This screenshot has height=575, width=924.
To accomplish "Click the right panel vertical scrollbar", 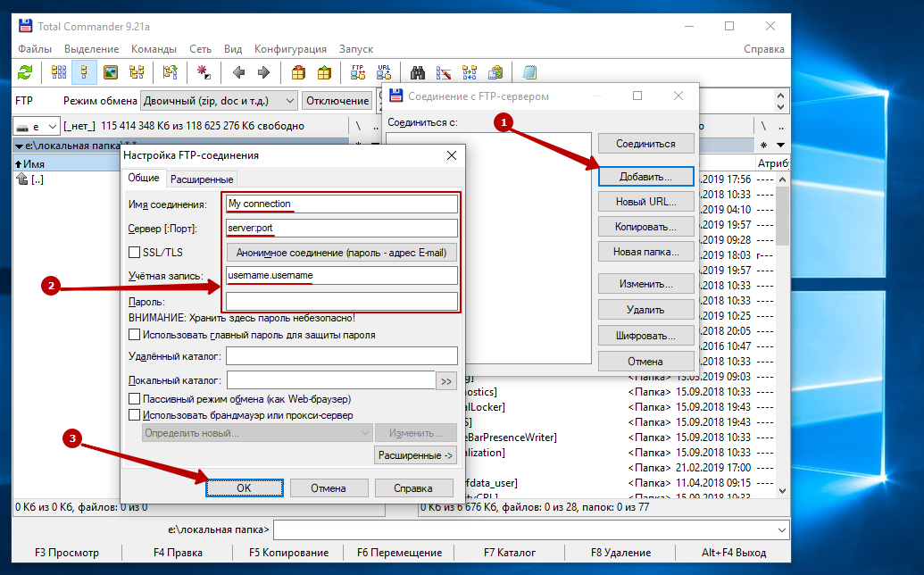I will coord(783,335).
